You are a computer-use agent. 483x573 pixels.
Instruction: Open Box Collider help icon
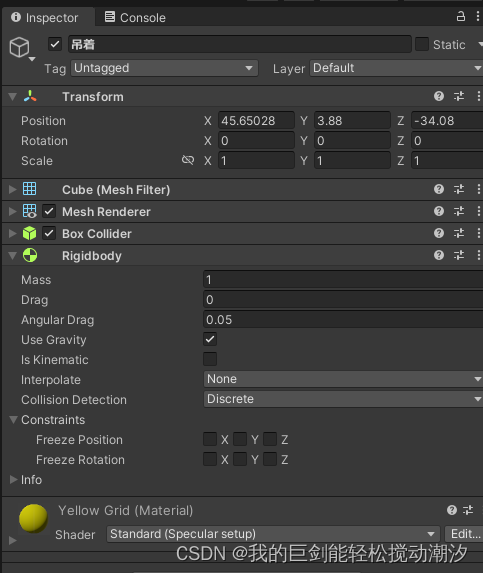click(439, 233)
